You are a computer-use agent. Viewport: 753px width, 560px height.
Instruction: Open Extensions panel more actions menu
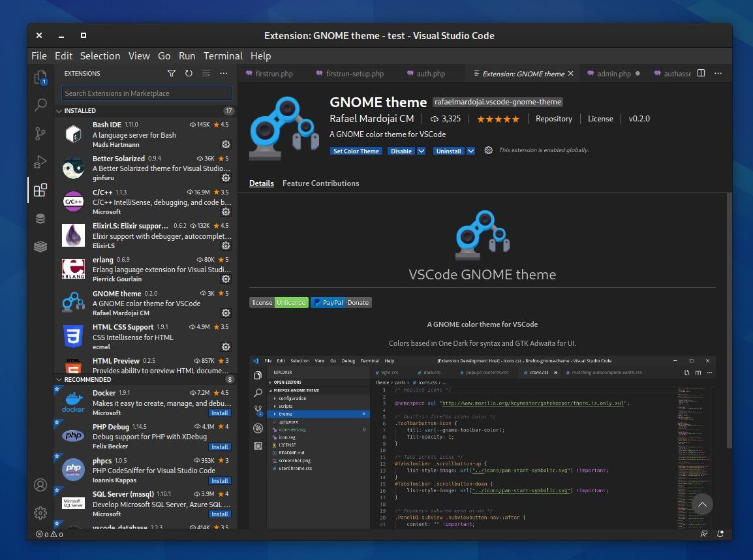tap(224, 74)
